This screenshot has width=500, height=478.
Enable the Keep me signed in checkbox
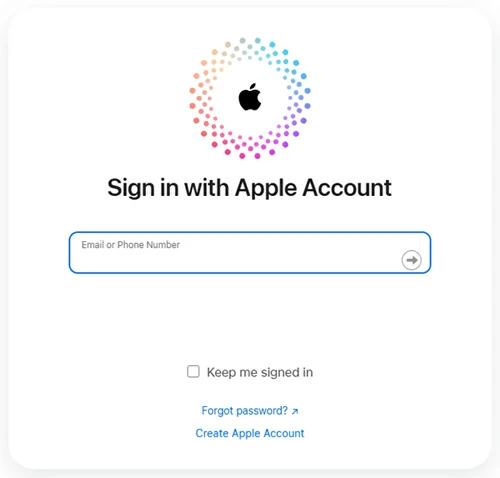(x=193, y=371)
